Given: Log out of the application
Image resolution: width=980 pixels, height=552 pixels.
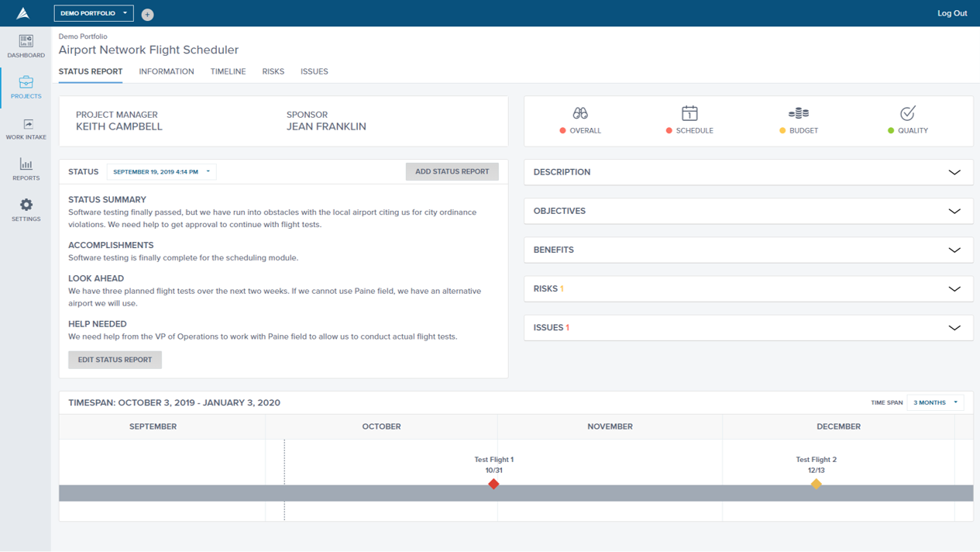Looking at the screenshot, I should [x=952, y=13].
